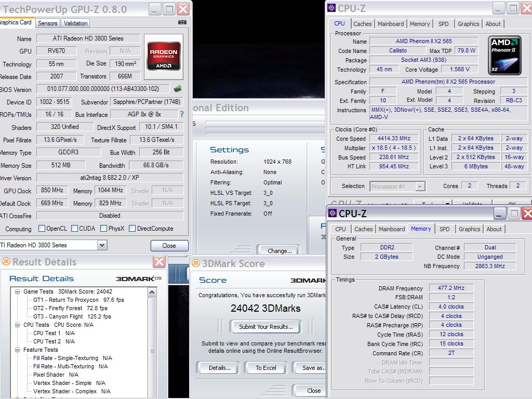Screen dimensions: 532x399
Task: Click the Driver Version ati2mtag field
Action: tap(110, 178)
